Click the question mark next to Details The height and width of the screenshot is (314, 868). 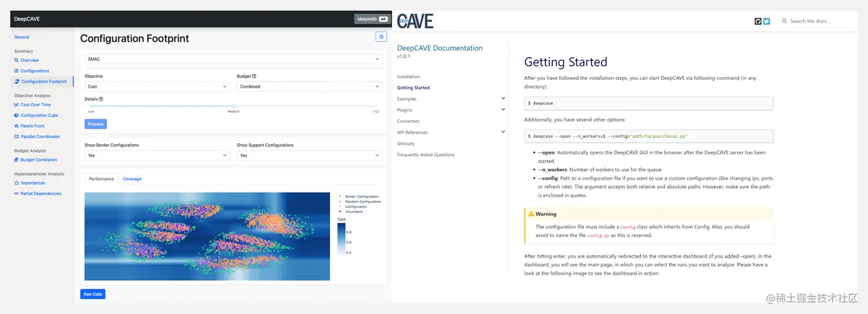tap(101, 99)
